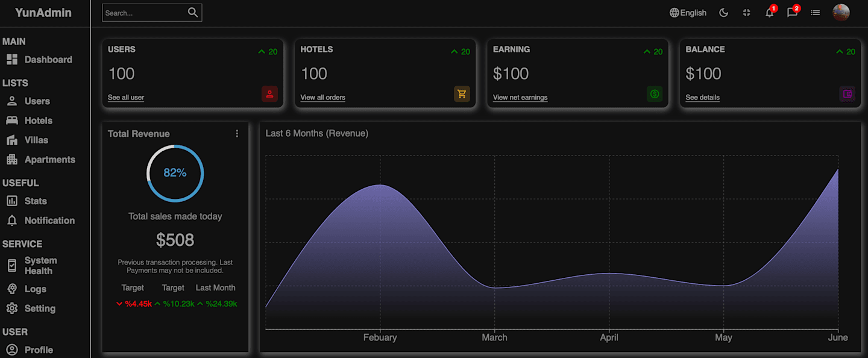
Task: Open the list menu icon in the top bar
Action: click(815, 13)
